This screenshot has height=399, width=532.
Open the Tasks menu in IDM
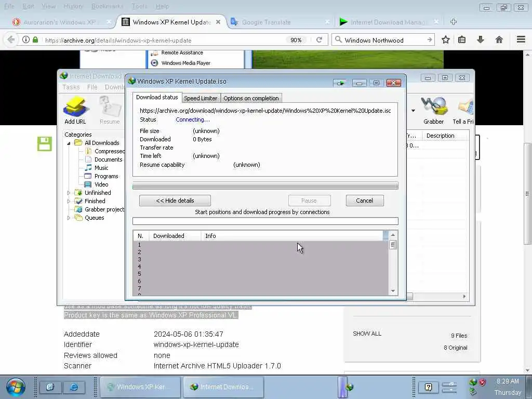coord(71,87)
